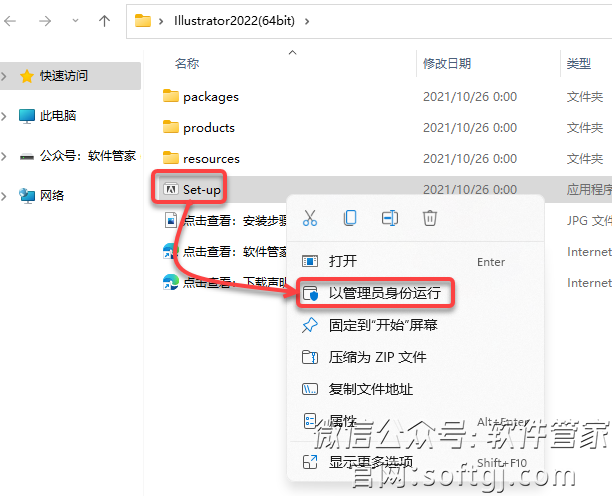Select the 点击查看：软件管家 internet shortcut
Viewport: 612px width, 496px height.
[235, 252]
